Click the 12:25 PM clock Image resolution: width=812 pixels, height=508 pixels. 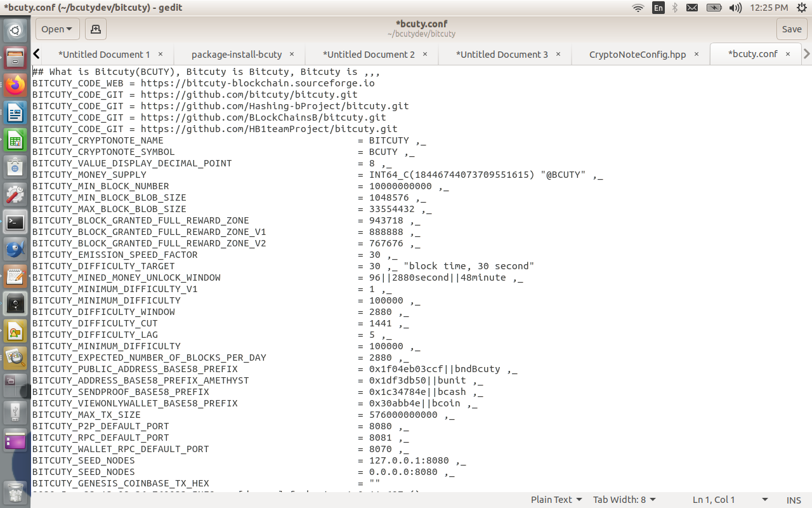(769, 8)
